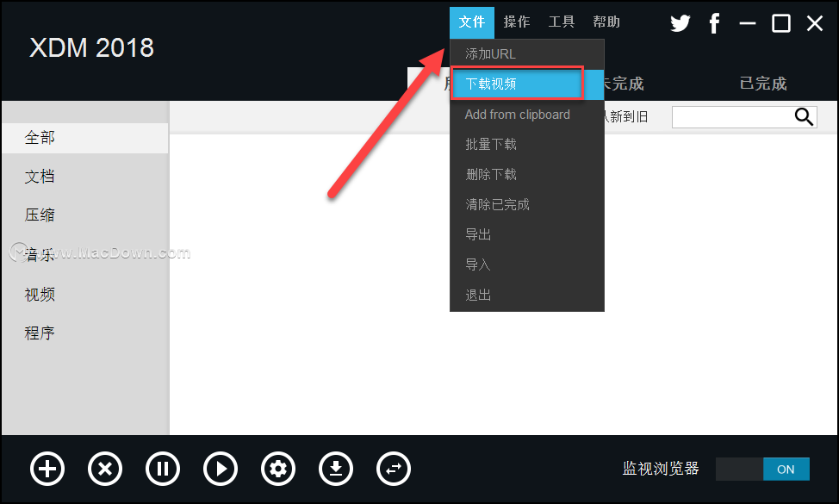839x504 pixels.
Task: Switch to the 未完成 tab
Action: coord(622,84)
